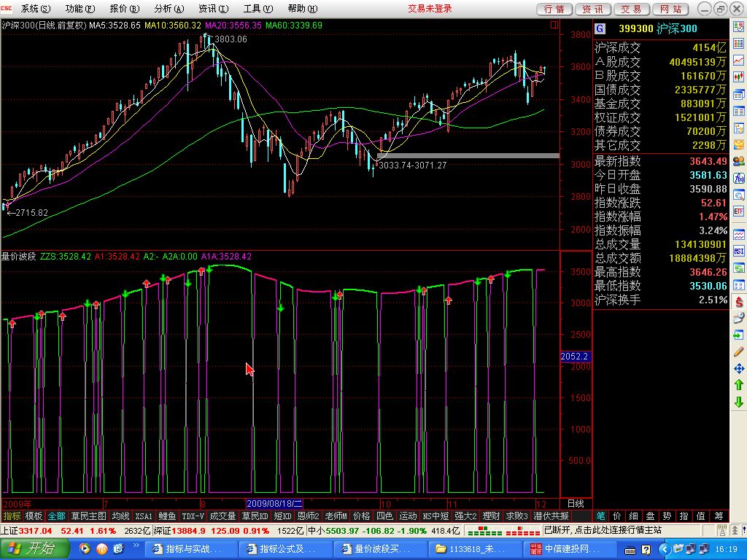
Task: Click the blue four-way move arrows icon
Action: coord(739,368)
